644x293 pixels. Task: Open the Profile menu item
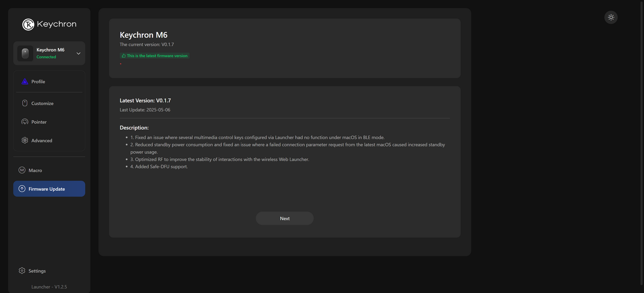49,82
